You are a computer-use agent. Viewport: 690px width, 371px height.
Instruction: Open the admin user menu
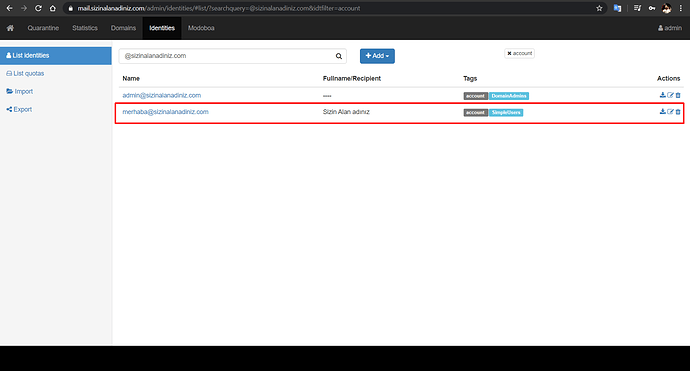pyautogui.click(x=670, y=28)
